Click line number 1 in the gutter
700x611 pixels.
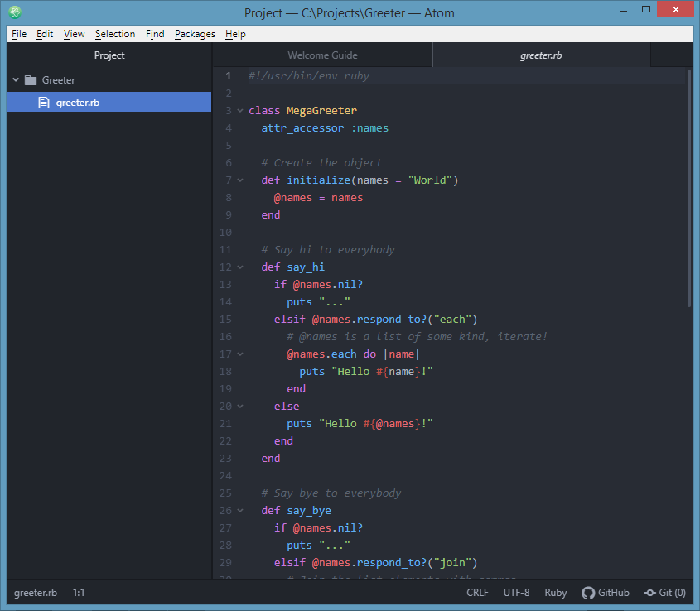pyautogui.click(x=229, y=76)
